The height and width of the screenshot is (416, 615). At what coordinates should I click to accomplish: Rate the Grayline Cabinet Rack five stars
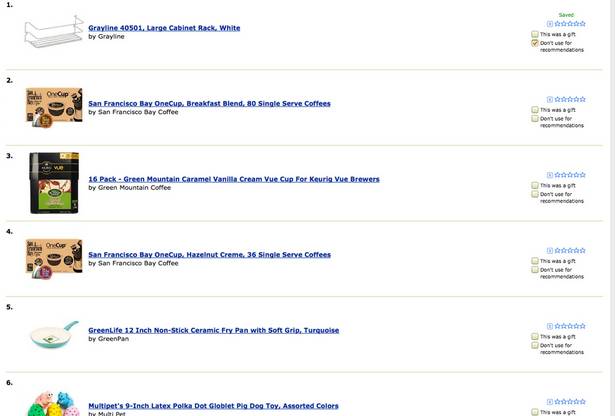coord(582,24)
